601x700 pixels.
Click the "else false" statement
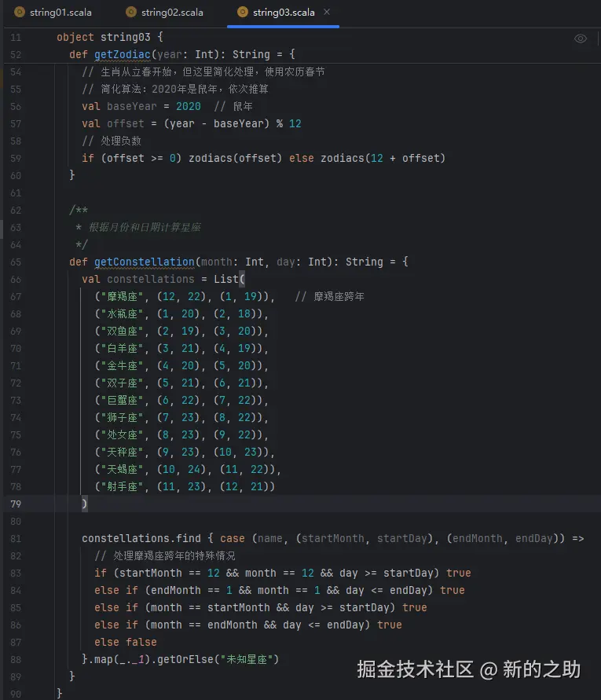126,642
